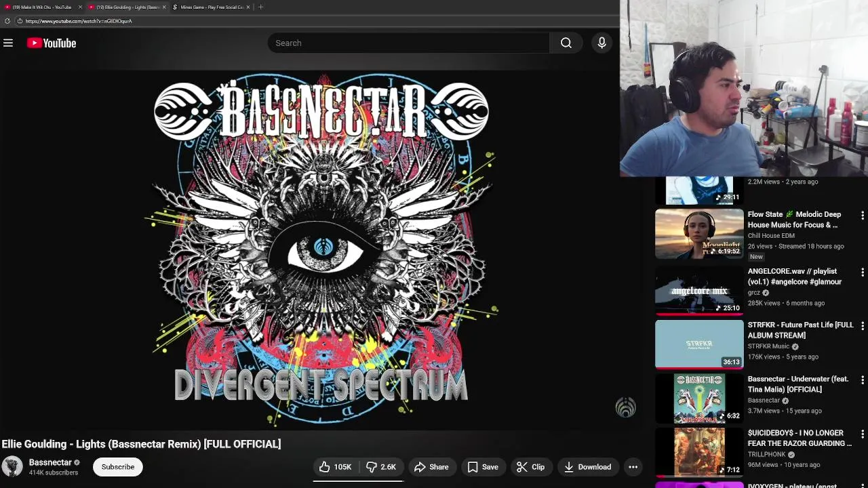Save video to a playlist

click(483, 467)
